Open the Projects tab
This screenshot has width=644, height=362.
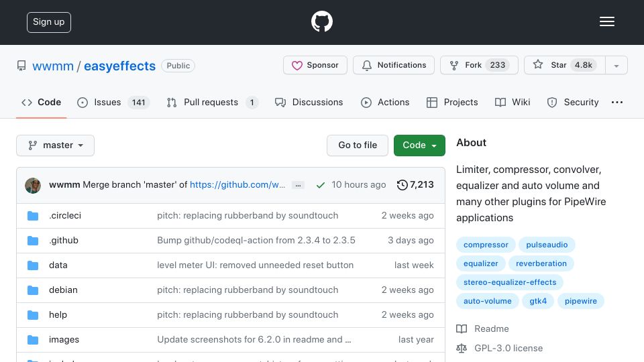[x=452, y=102]
